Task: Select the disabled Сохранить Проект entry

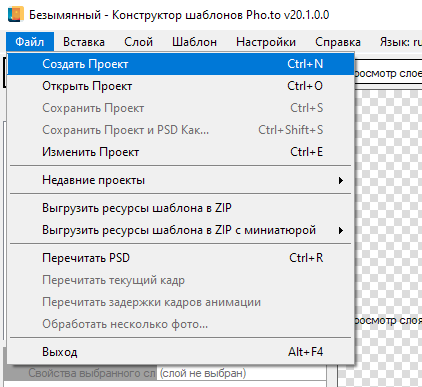Action: point(180,108)
